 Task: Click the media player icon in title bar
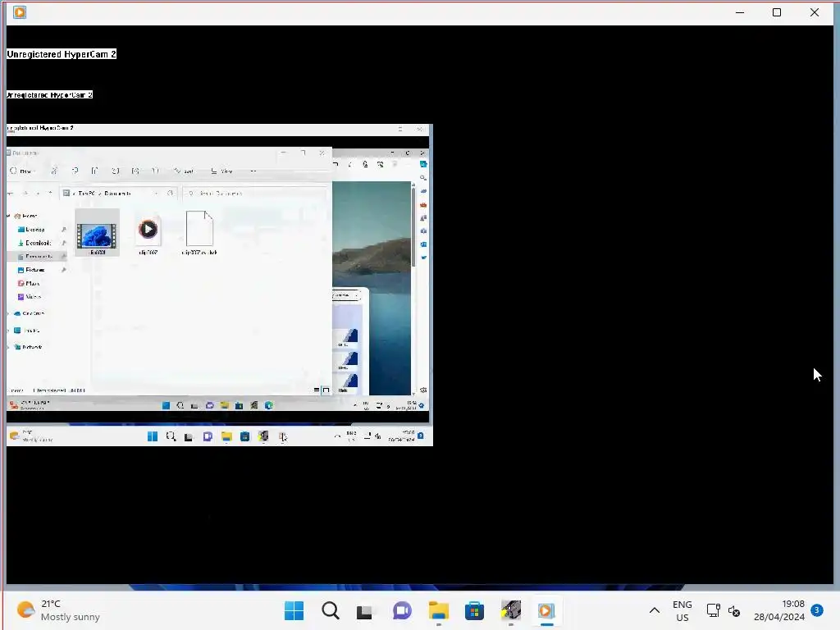click(x=20, y=11)
